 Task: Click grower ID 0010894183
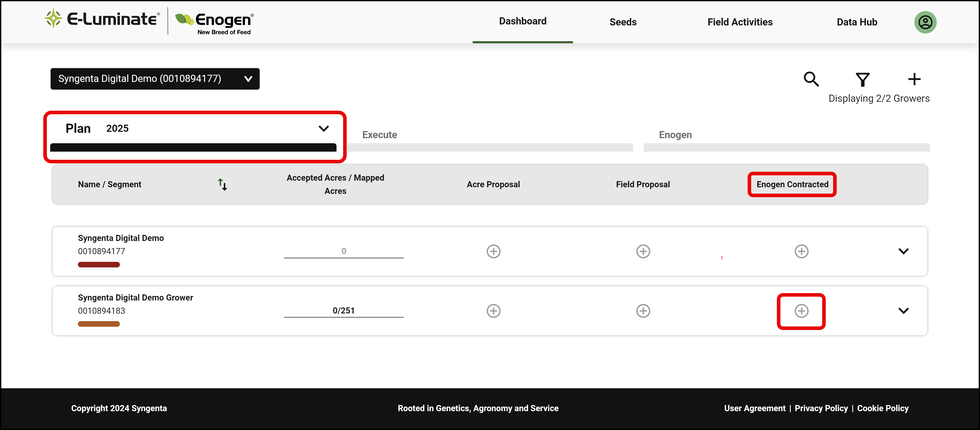point(102,311)
